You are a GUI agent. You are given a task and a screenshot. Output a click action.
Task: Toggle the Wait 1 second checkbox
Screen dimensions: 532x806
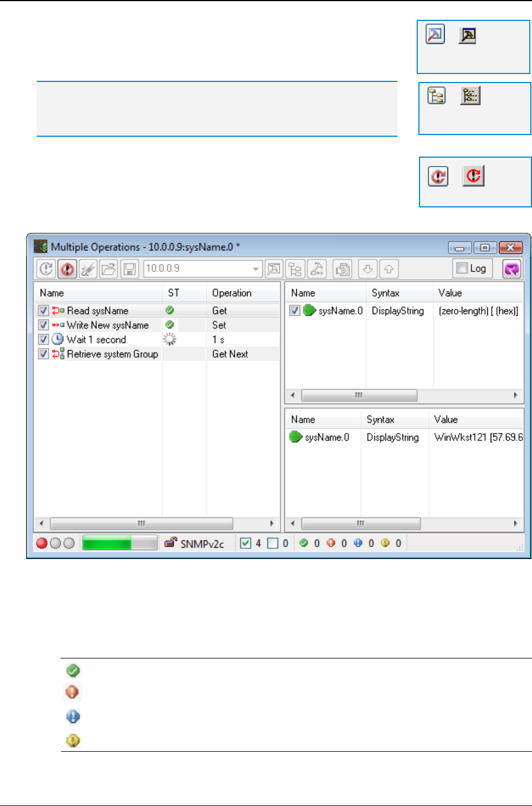click(44, 339)
